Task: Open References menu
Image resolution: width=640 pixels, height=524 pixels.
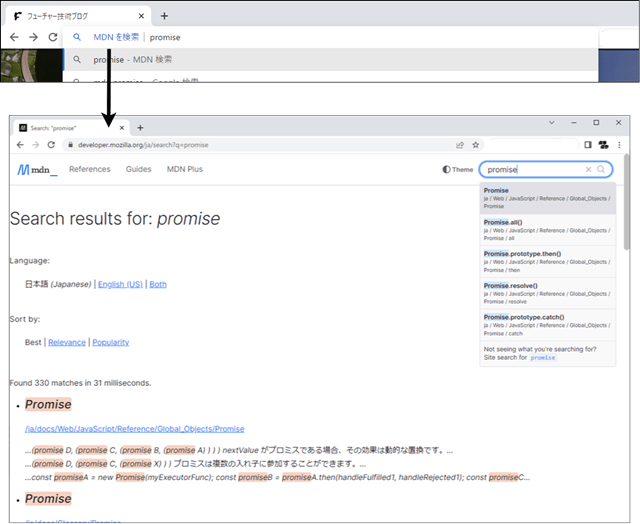Action: [90, 169]
